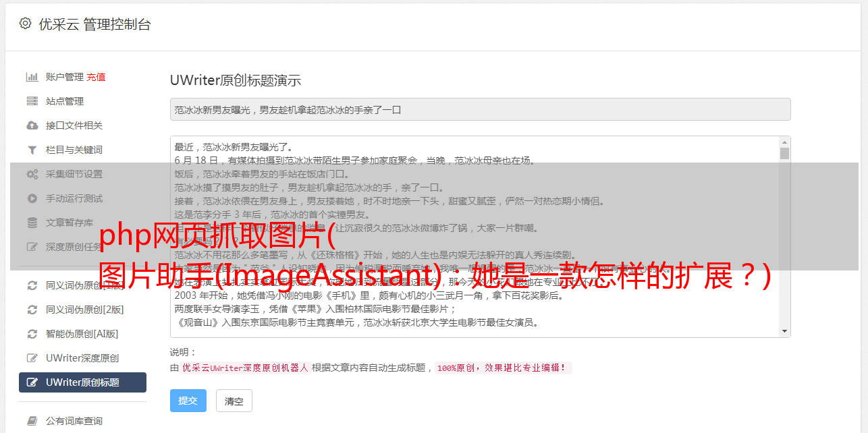This screenshot has height=433, width=868.
Task: Click the edit icon beside UWriter深度原创
Action: tap(32, 358)
